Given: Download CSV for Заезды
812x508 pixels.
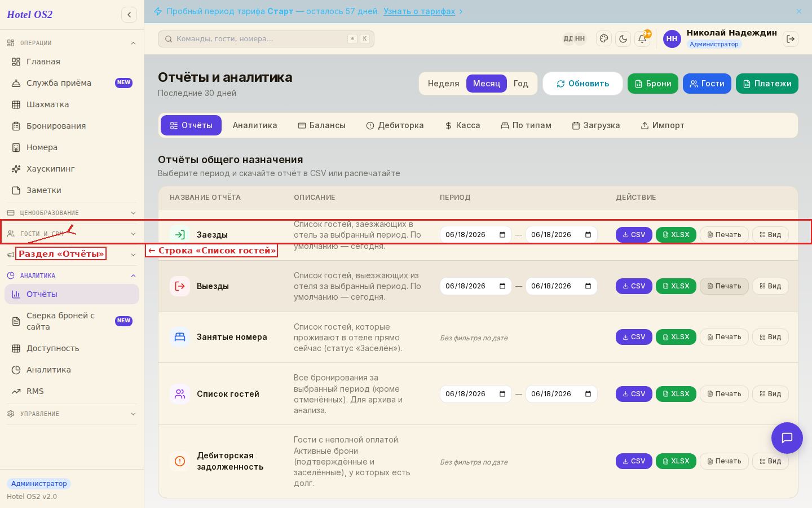Looking at the screenshot, I should [x=634, y=235].
